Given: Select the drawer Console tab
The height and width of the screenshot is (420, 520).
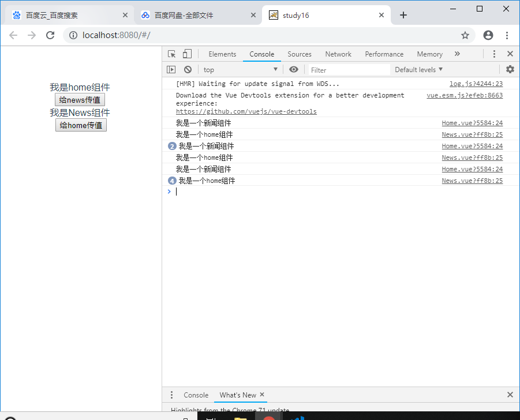Looking at the screenshot, I should click(x=196, y=395).
